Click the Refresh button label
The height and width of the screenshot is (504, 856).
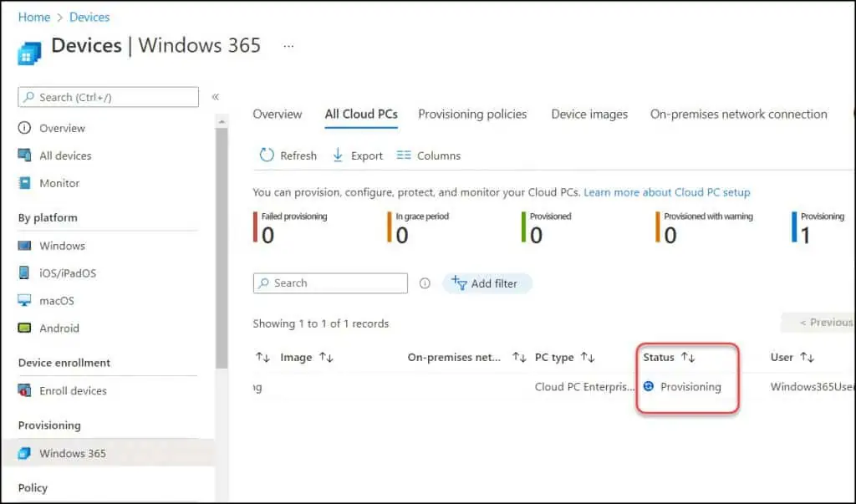[x=298, y=155]
